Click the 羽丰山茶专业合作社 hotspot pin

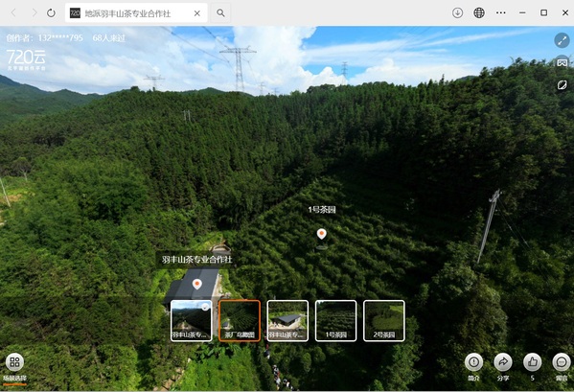tap(197, 284)
